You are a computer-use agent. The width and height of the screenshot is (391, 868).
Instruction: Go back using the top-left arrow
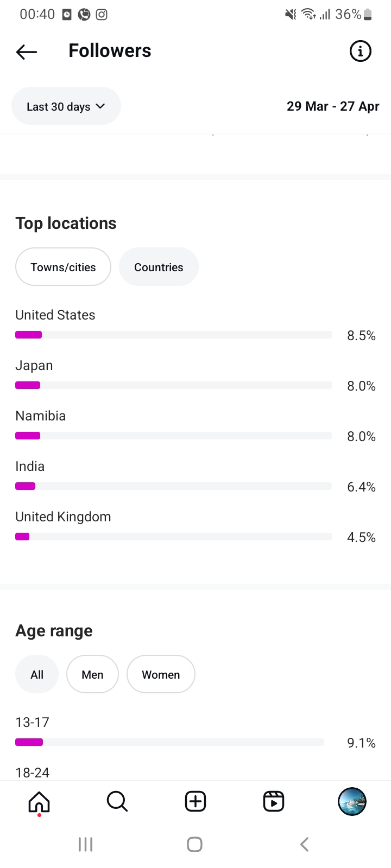tap(26, 52)
